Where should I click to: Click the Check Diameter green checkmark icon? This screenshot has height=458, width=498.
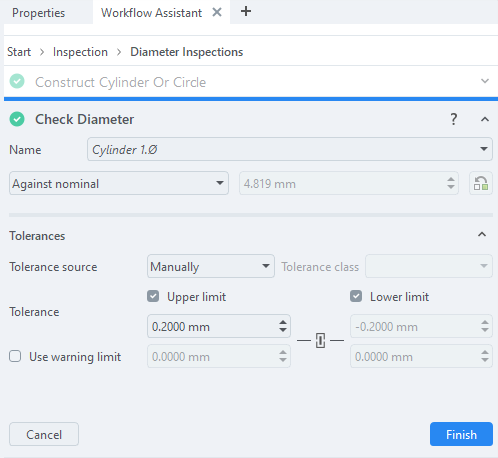click(x=17, y=119)
